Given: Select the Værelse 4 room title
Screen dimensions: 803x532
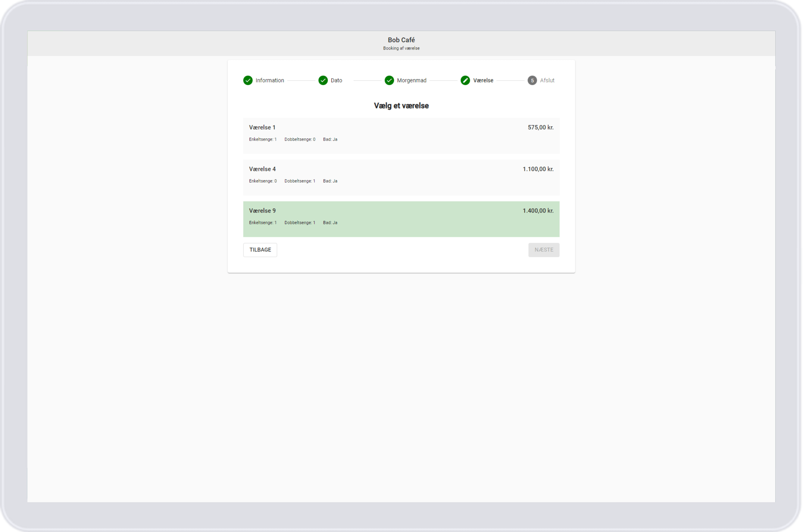Looking at the screenshot, I should tap(262, 169).
